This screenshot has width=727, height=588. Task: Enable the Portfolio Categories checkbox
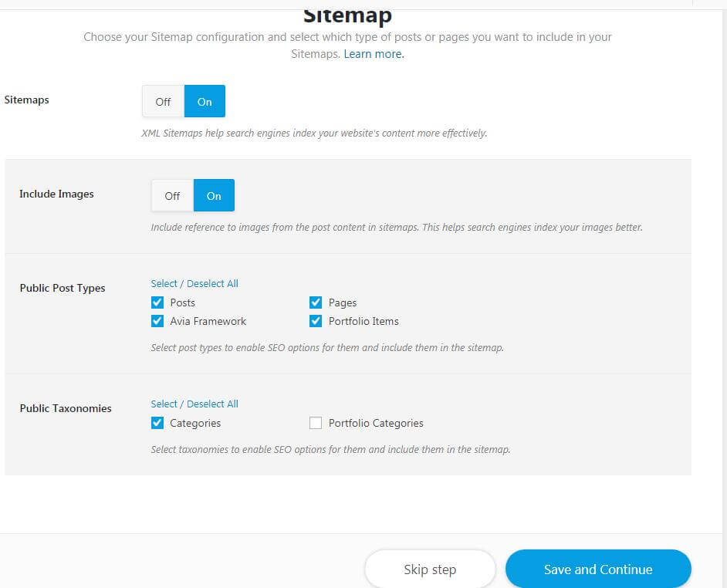click(x=316, y=423)
